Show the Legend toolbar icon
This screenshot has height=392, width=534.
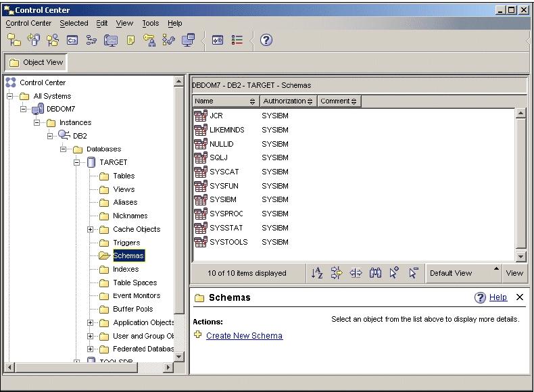coord(237,40)
